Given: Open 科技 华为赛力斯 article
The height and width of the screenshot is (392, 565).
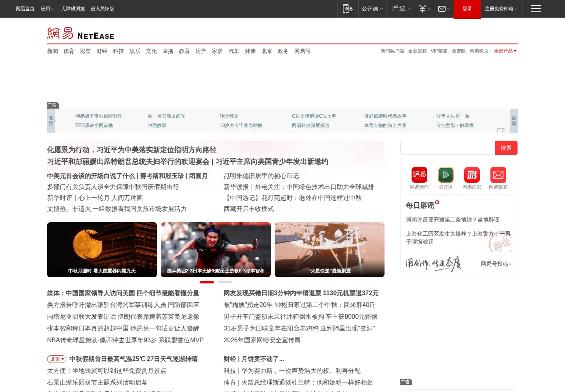Looking at the screenshot, I should point(292,371).
